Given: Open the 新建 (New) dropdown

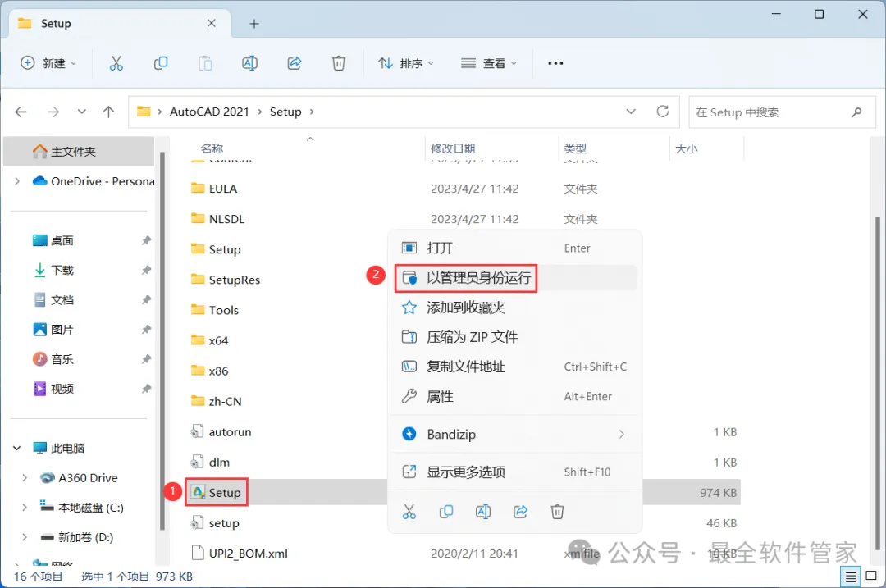Looking at the screenshot, I should [x=48, y=63].
